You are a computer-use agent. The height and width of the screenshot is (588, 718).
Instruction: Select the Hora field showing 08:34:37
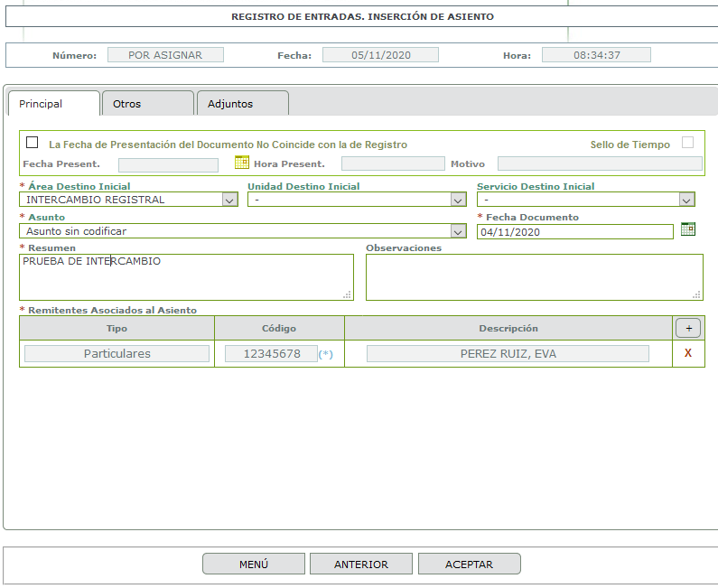point(596,55)
